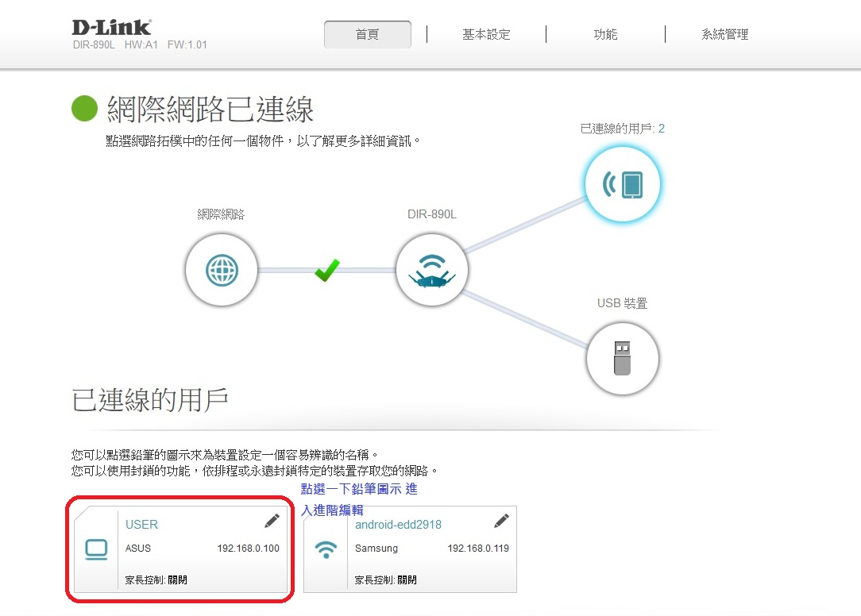Open the 系統管理 management menu
Image resolution: width=861 pixels, height=616 pixels.
click(x=724, y=35)
